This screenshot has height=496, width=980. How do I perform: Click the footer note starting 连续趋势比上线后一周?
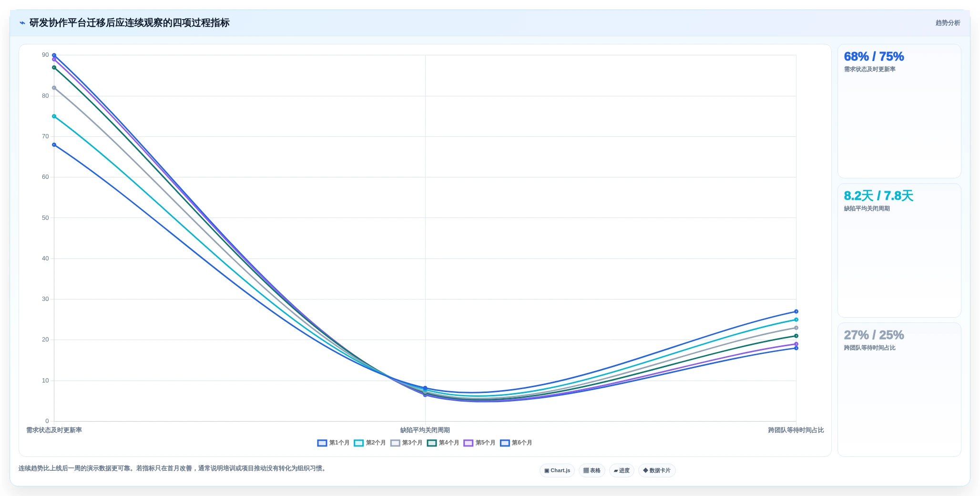point(173,468)
